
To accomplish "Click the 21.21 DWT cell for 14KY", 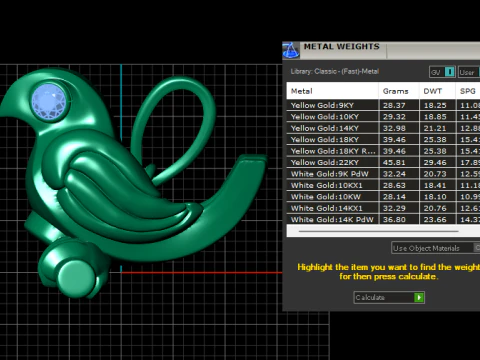I will click(x=437, y=128).
